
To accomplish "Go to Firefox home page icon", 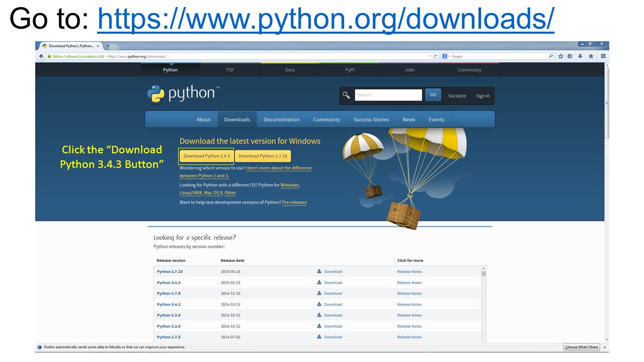I will 591,56.
